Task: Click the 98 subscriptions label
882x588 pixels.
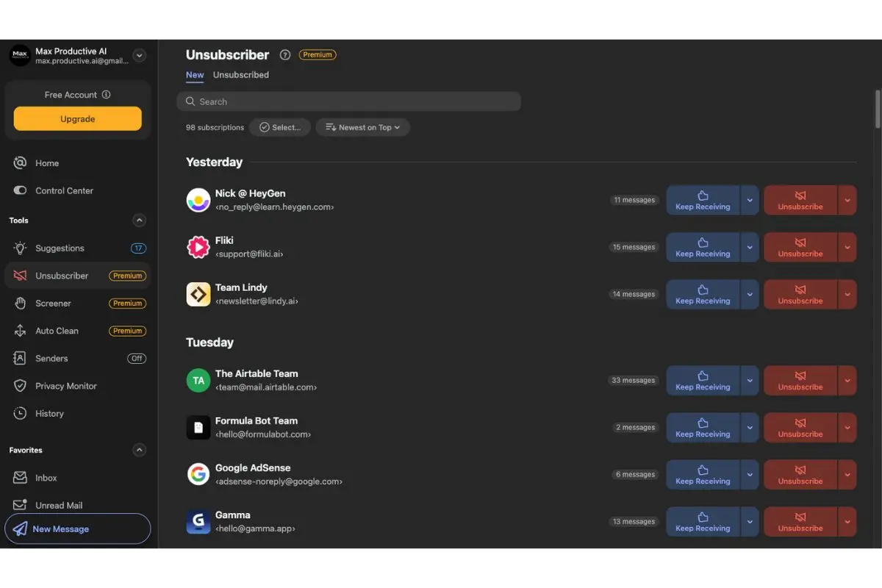Action: coord(215,128)
